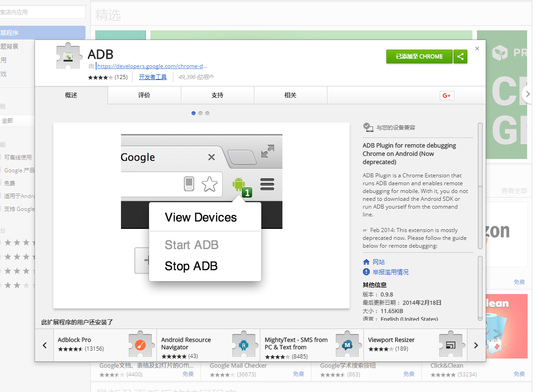Select the second screenshot dot indicator

coord(201,113)
